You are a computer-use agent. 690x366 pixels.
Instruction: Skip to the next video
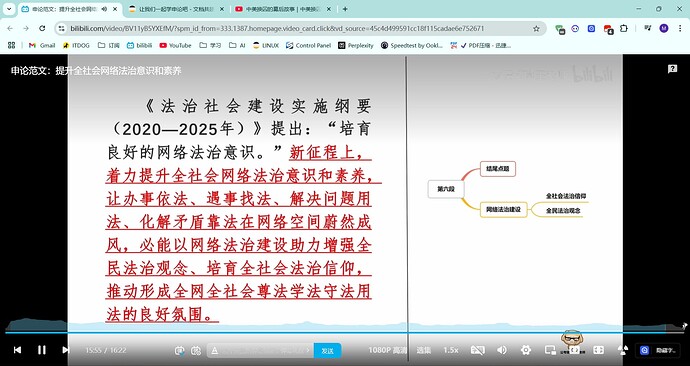point(66,350)
